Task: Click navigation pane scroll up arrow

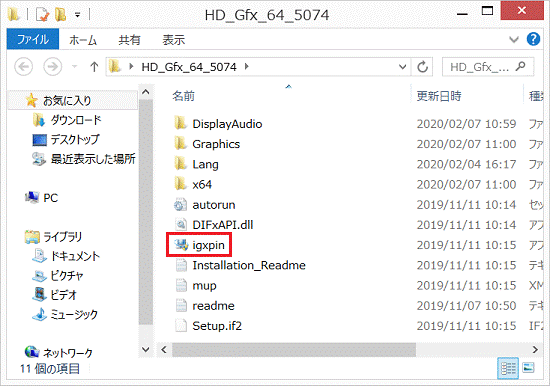Action: tap(146, 92)
